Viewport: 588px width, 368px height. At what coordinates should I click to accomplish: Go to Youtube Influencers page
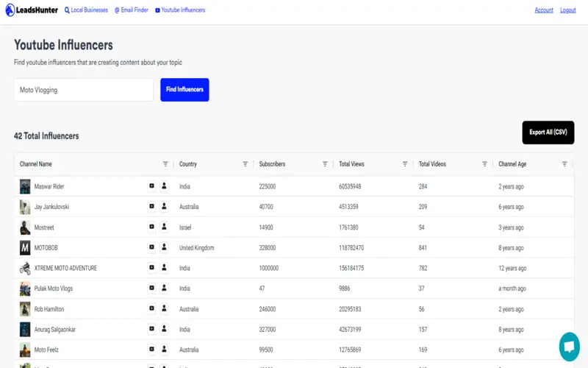click(x=180, y=10)
